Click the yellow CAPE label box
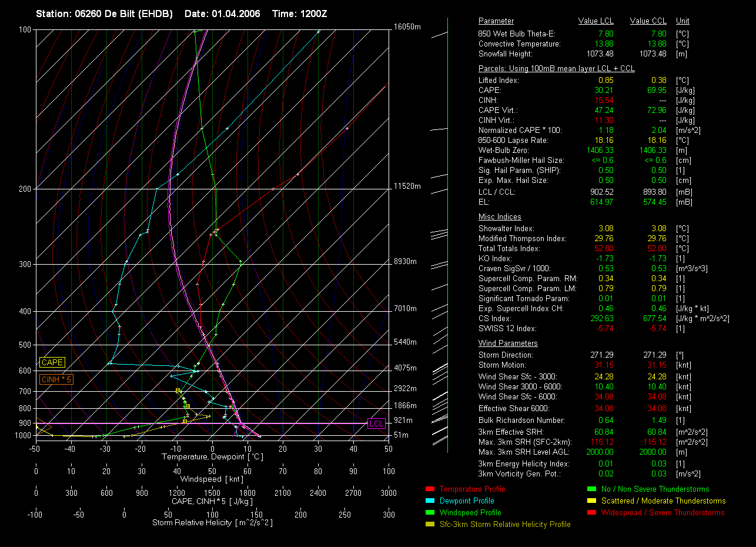The width and height of the screenshot is (756, 547). coord(52,362)
